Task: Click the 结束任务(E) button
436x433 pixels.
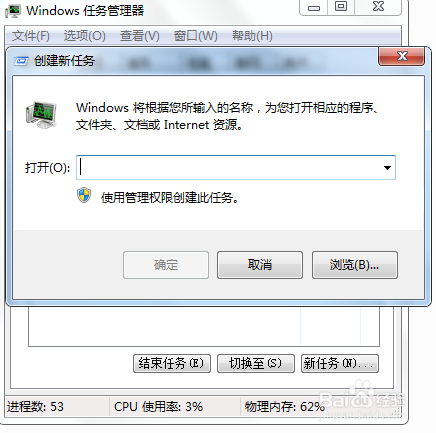Action: (172, 363)
